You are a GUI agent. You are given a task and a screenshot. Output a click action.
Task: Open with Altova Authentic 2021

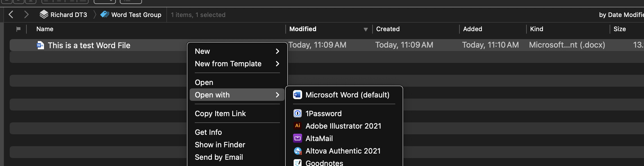click(x=344, y=151)
